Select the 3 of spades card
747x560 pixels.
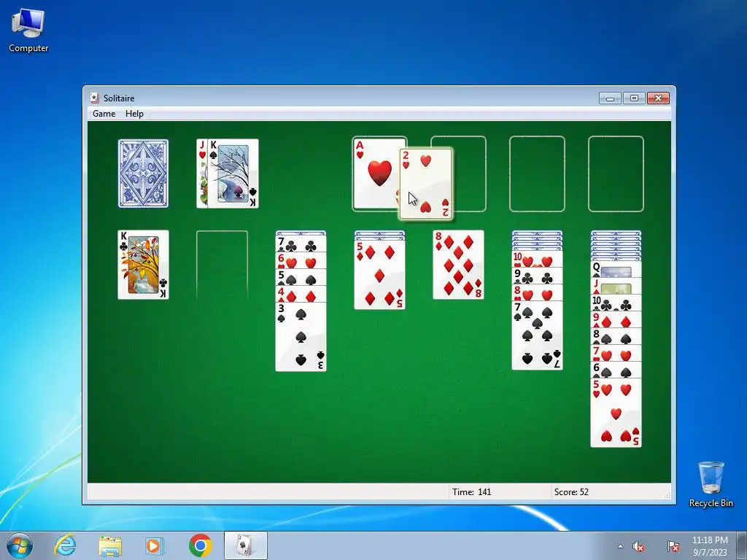(x=301, y=337)
